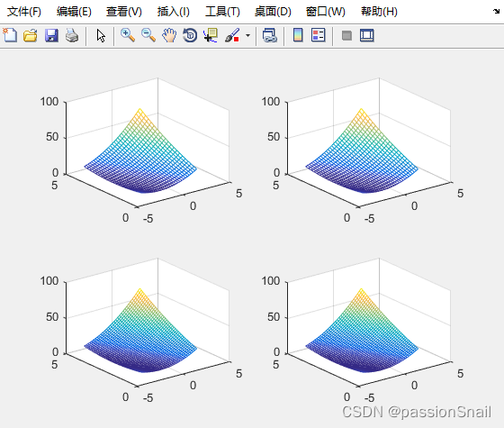Insert Colorbar using the gradient icon
This screenshot has width=504, height=428.
point(298,35)
